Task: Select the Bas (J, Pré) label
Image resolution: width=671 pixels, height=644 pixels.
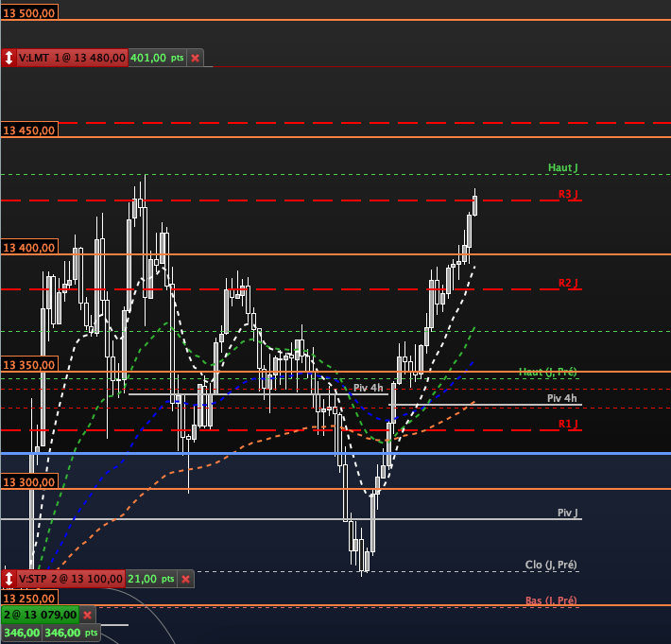Action: [x=551, y=600]
